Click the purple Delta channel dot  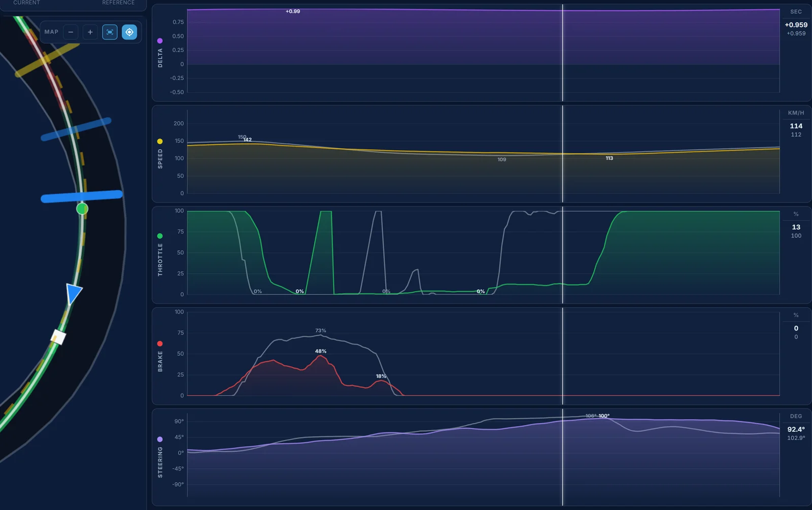coord(160,41)
